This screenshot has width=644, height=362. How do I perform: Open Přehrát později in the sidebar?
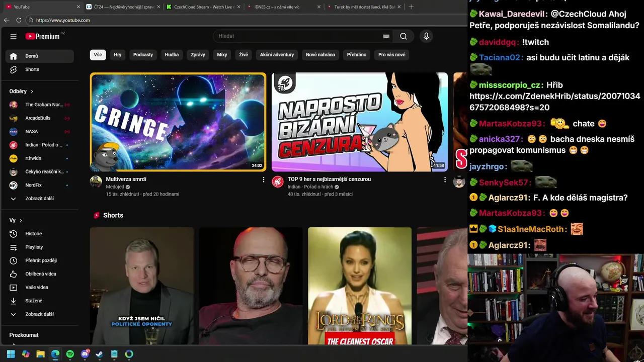(40, 260)
